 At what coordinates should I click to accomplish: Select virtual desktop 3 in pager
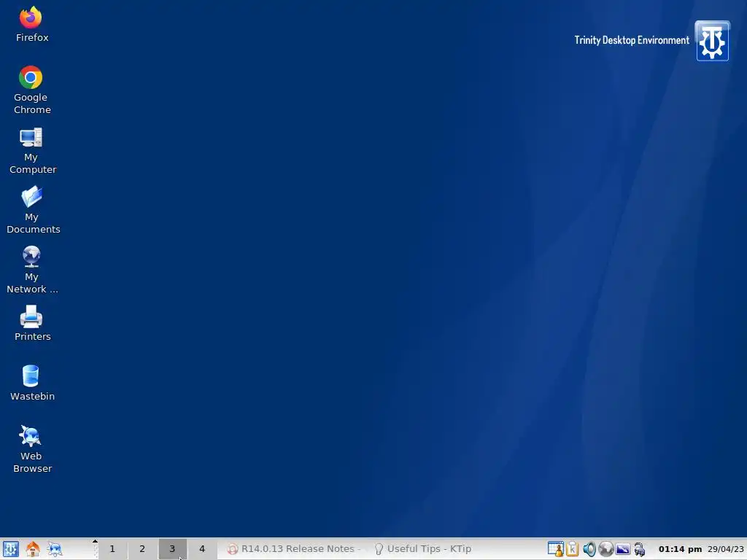pos(172,549)
